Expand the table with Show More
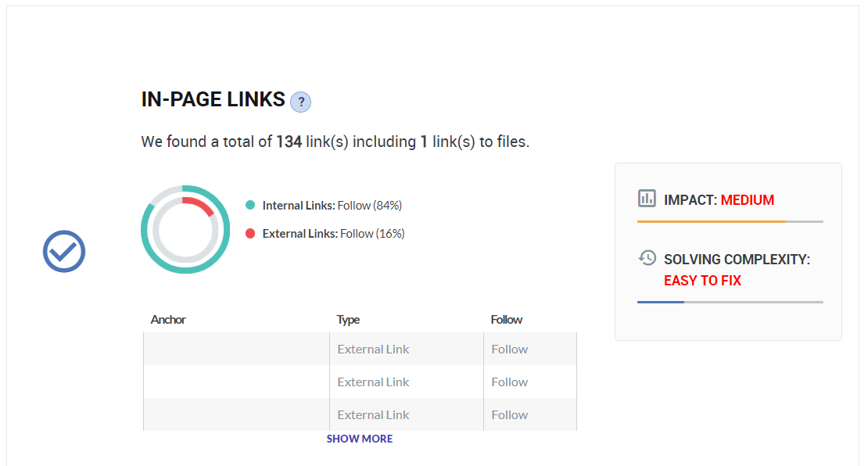This screenshot has height=466, width=868. click(x=360, y=439)
